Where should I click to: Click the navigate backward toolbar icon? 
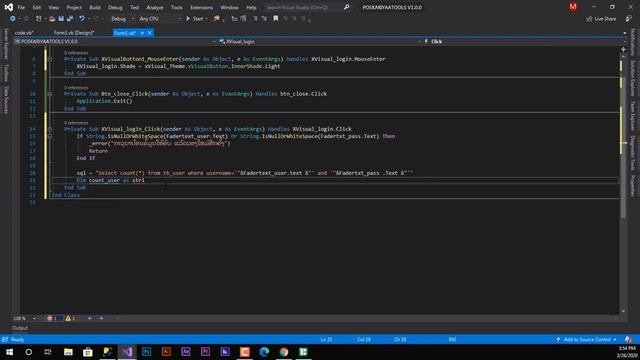(x=13, y=19)
